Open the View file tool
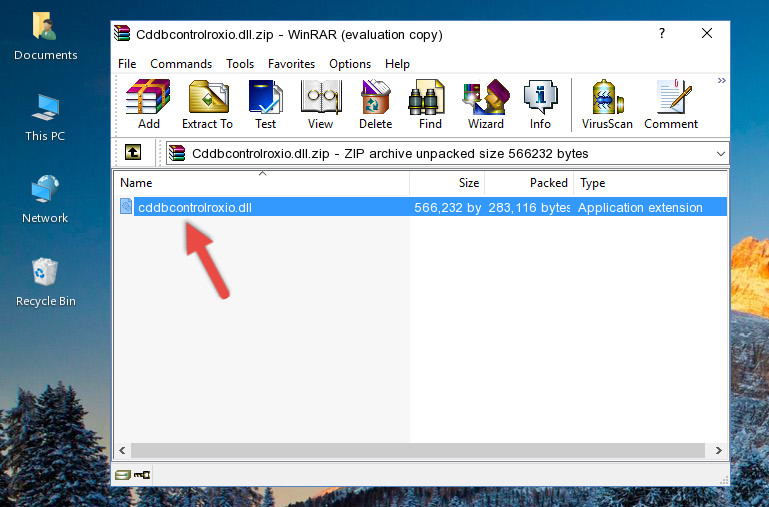Screen dimensions: 769x507 (321, 104)
